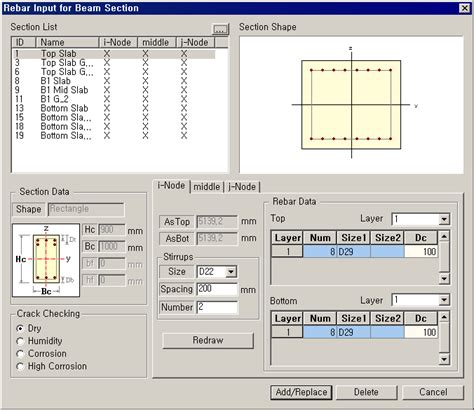Screen dimensions: 474x410
Task: Switch to the j-Node tab
Action: pyautogui.click(x=242, y=187)
